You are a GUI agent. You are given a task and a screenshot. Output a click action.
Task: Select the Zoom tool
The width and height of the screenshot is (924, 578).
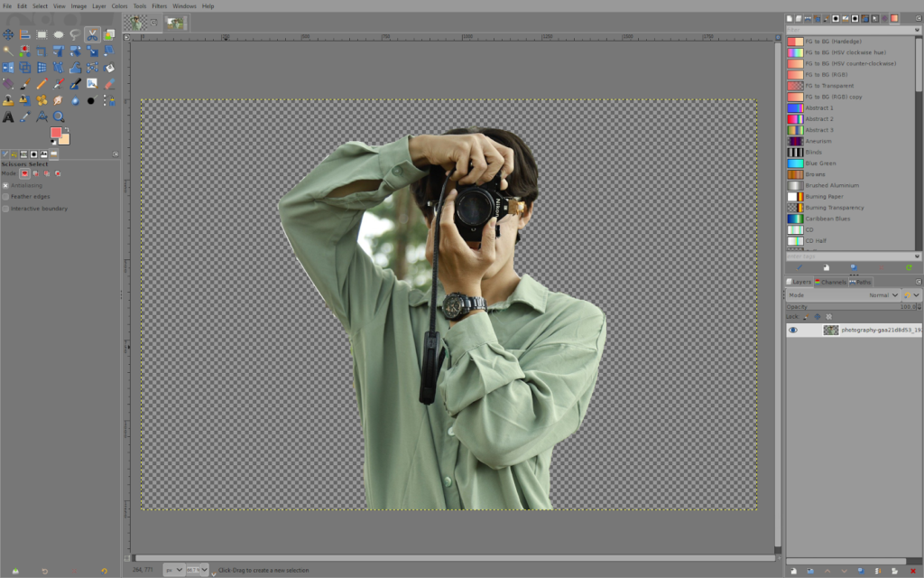[58, 116]
